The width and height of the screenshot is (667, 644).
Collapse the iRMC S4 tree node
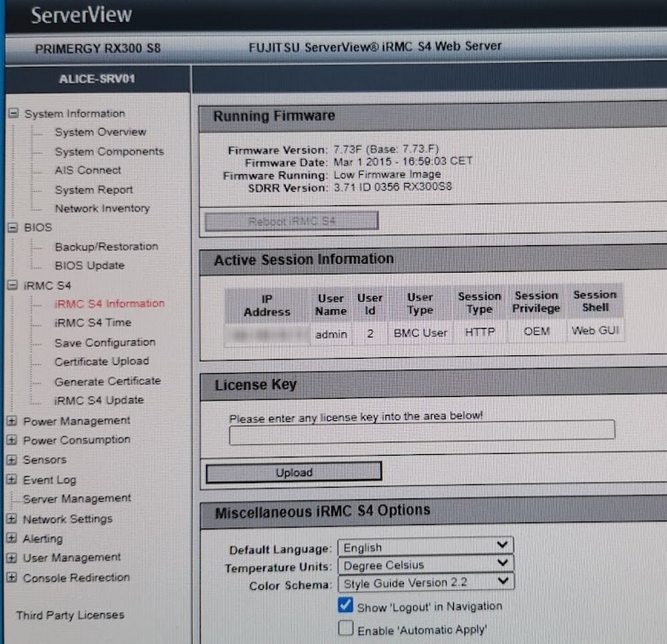coord(13,285)
